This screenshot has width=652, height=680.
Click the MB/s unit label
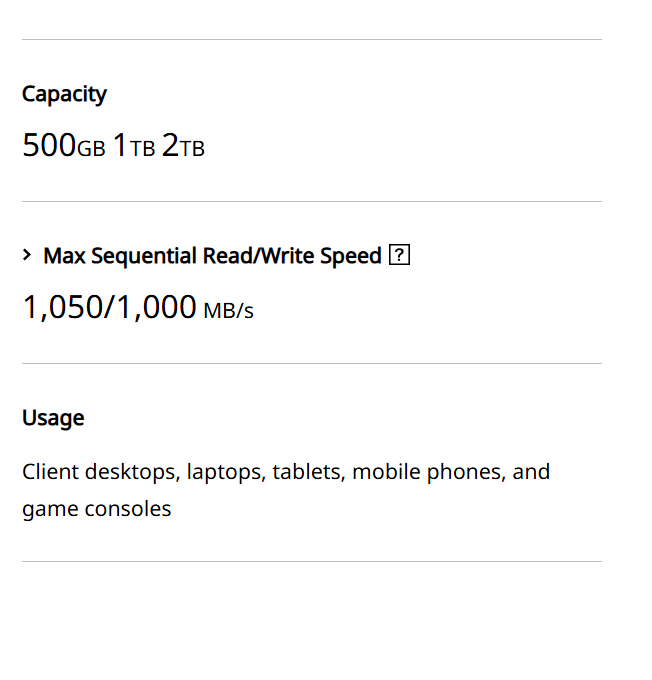tap(228, 311)
